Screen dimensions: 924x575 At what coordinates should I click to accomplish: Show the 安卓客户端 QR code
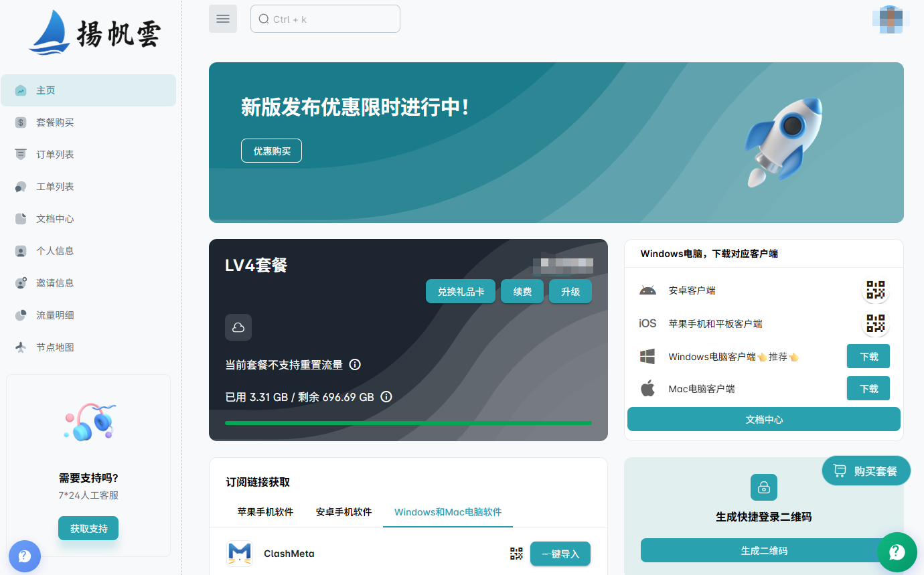point(875,290)
